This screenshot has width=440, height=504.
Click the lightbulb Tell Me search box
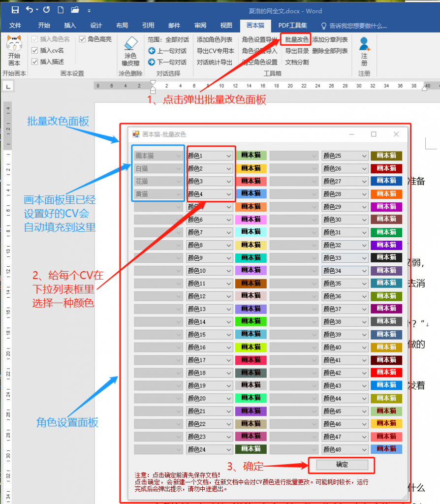[354, 26]
